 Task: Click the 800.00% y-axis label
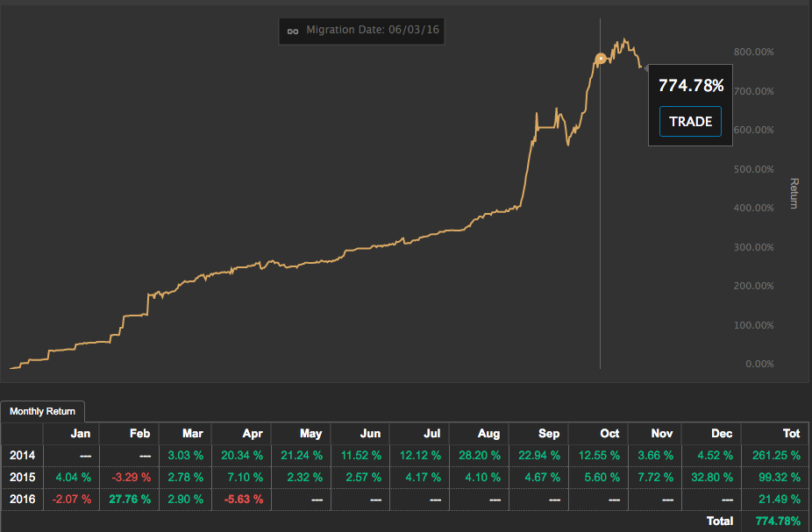(x=752, y=52)
